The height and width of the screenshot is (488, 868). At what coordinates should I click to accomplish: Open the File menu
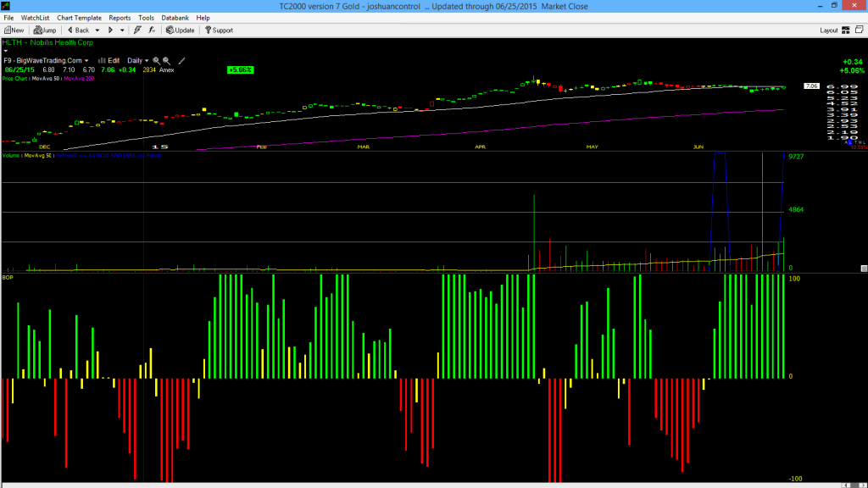click(8, 18)
